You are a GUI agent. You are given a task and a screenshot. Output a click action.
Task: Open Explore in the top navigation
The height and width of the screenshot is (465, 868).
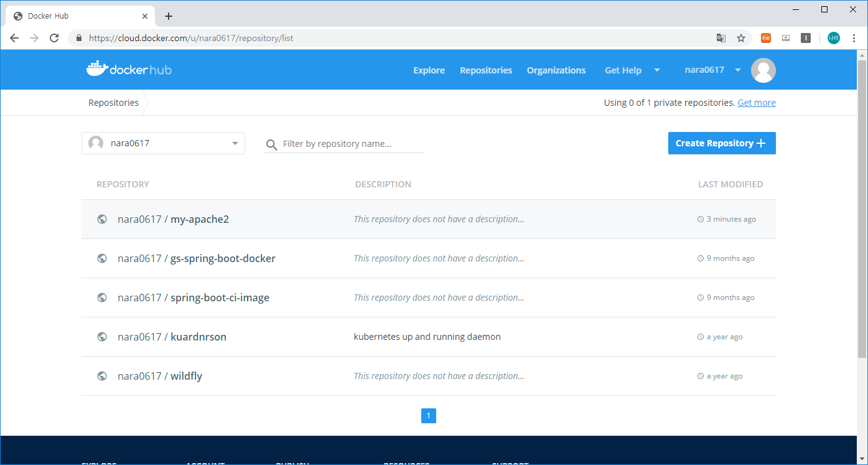pyautogui.click(x=429, y=70)
